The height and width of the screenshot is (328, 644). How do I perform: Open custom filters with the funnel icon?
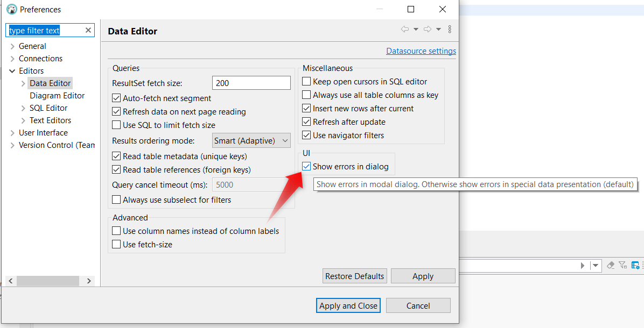[622, 265]
